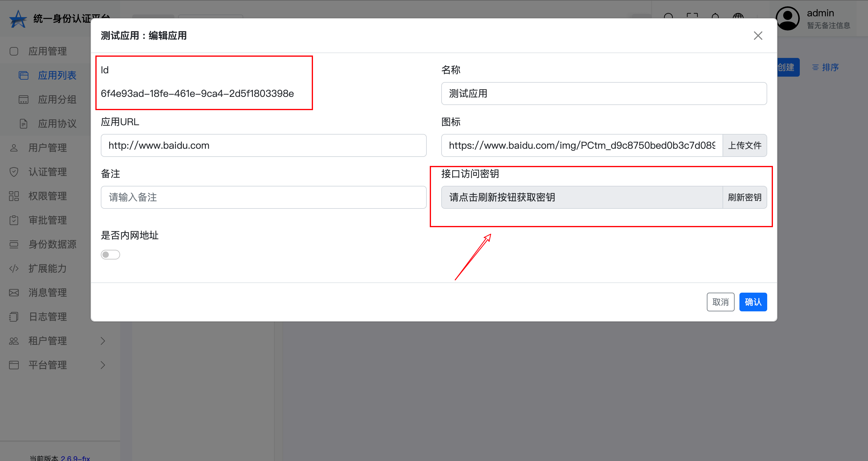This screenshot has height=461, width=868.
Task: Click the 认证管理 shield icon
Action: pyautogui.click(x=14, y=172)
